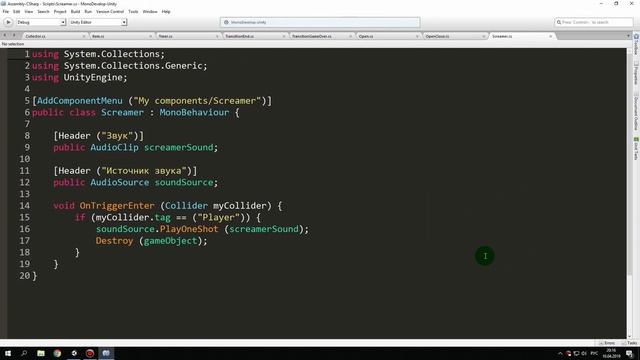The image size is (640, 360).
Task: Open the View menu
Action: (29, 11)
